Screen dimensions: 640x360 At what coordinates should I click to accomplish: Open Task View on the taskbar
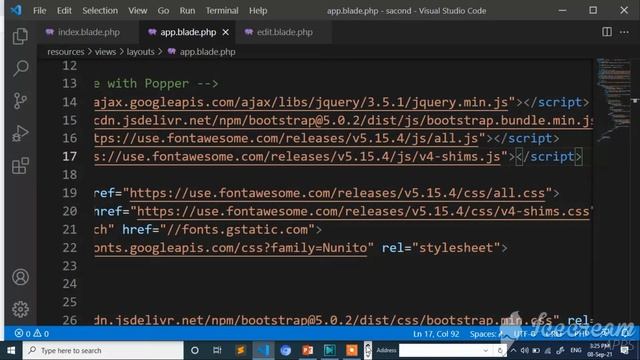217,350
